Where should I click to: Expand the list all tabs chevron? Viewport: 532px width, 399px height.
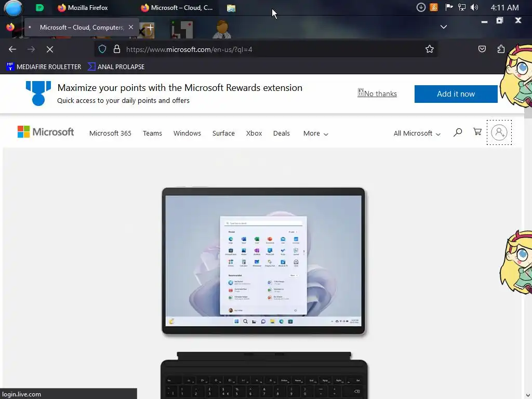pyautogui.click(x=444, y=27)
